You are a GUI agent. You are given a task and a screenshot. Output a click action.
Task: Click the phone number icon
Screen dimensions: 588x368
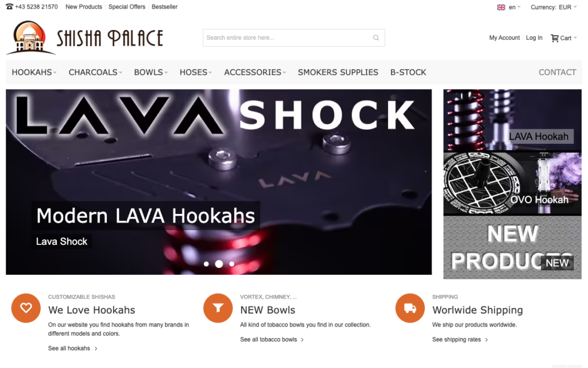(9, 6)
